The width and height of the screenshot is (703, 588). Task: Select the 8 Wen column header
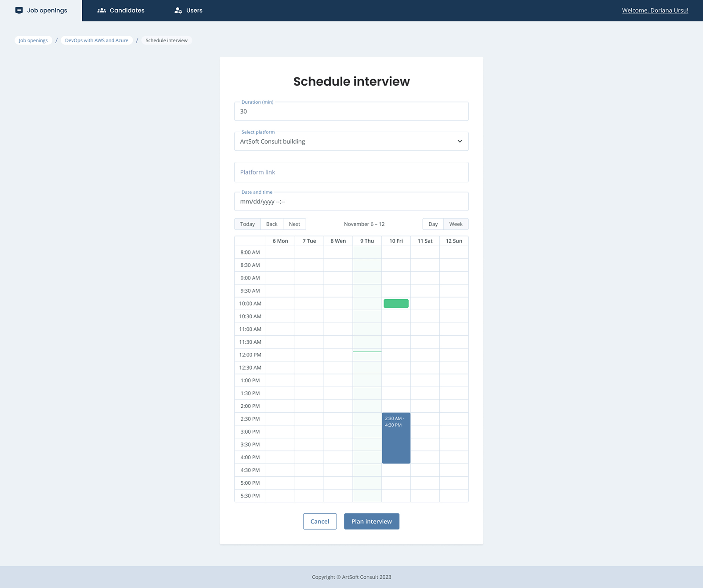pos(338,241)
